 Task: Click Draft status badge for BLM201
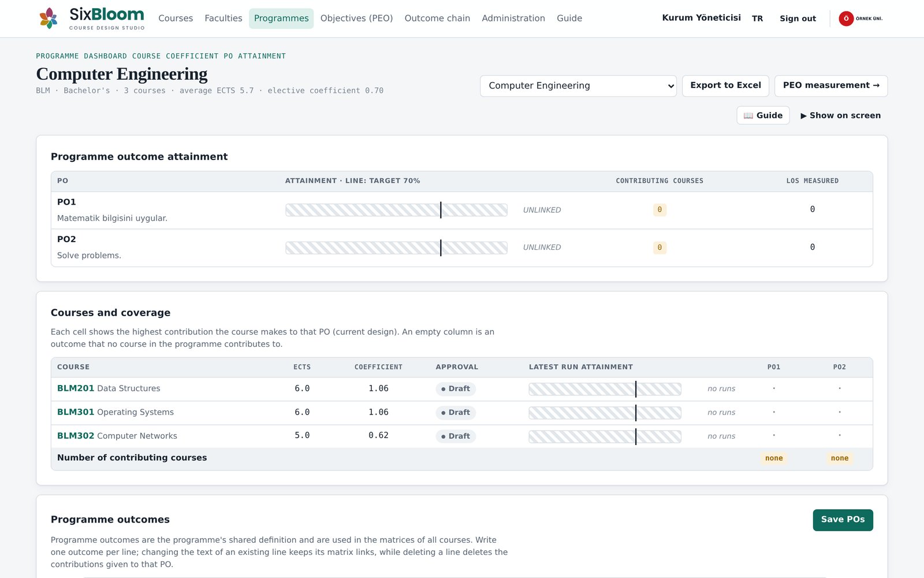(456, 388)
